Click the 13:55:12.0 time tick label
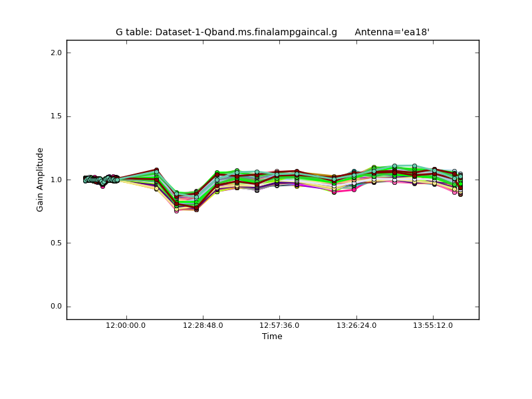Screen dimensions: 532x399 pyautogui.click(x=433, y=325)
